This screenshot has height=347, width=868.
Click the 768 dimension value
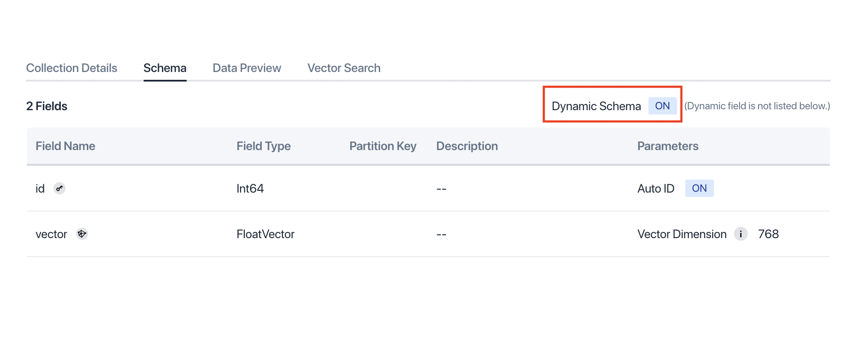click(x=768, y=234)
